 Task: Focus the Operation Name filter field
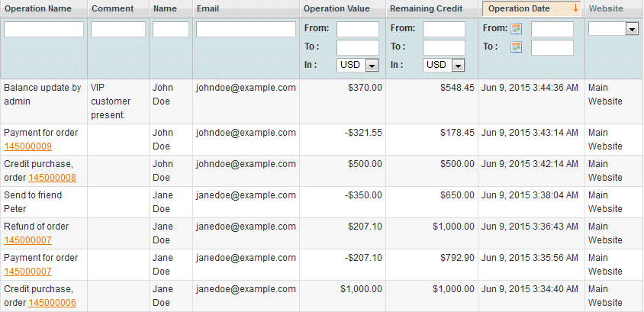(44, 29)
